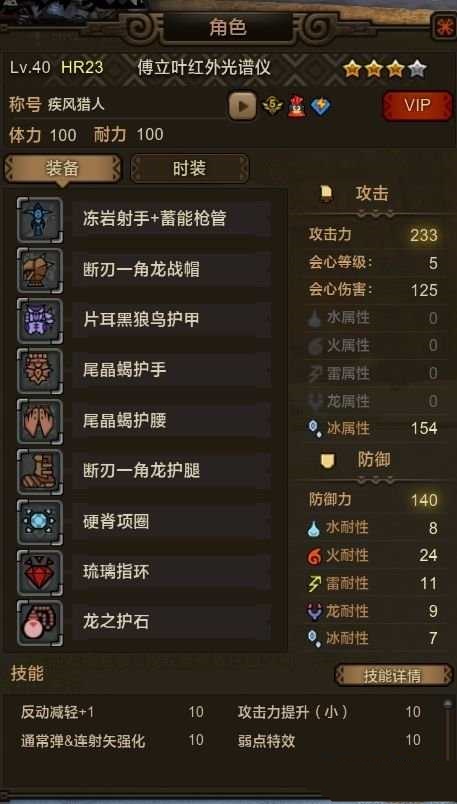457x804 pixels.
Task: Click the 片耳黑狼鸟护甲 chest armor icon
Action: click(40, 320)
